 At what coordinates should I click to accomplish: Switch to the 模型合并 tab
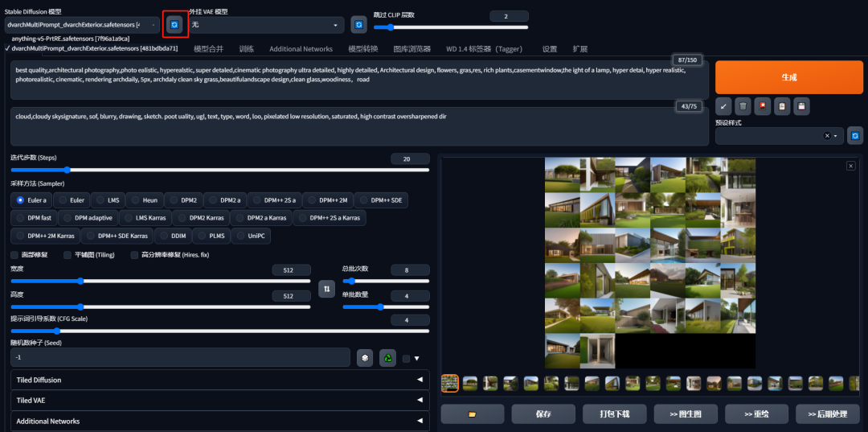pos(209,49)
